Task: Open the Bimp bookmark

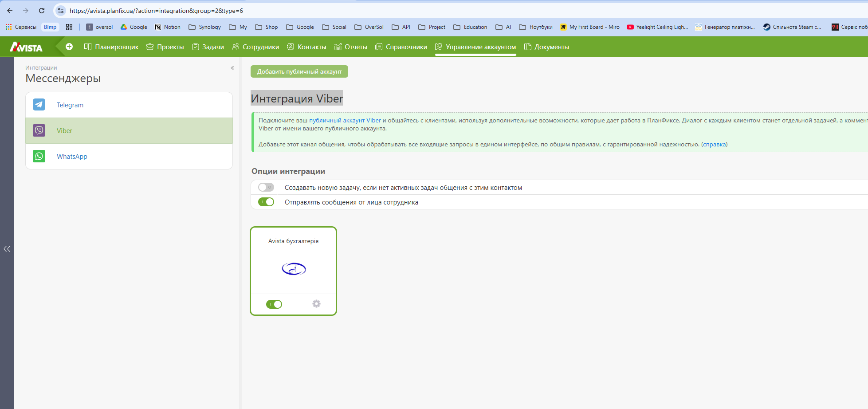Action: click(x=50, y=27)
